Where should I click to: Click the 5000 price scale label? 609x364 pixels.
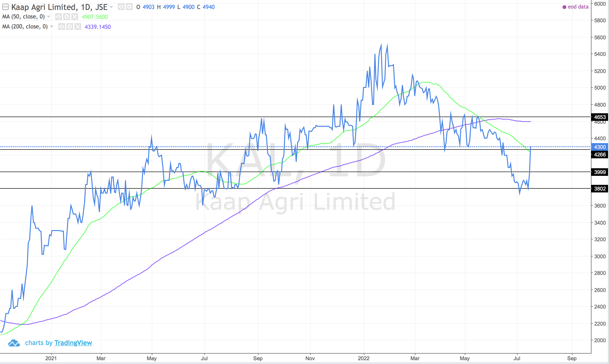pyautogui.click(x=600, y=88)
